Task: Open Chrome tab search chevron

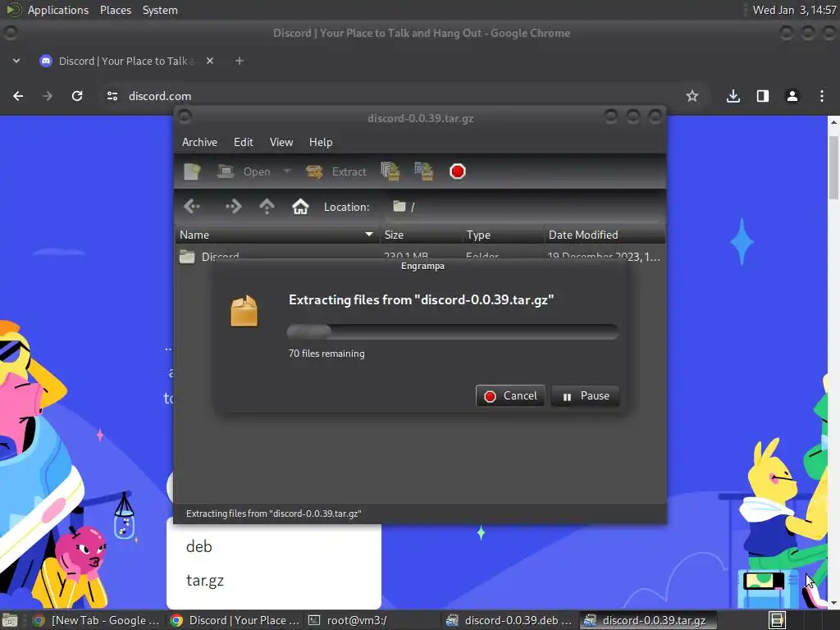Action: tap(16, 61)
